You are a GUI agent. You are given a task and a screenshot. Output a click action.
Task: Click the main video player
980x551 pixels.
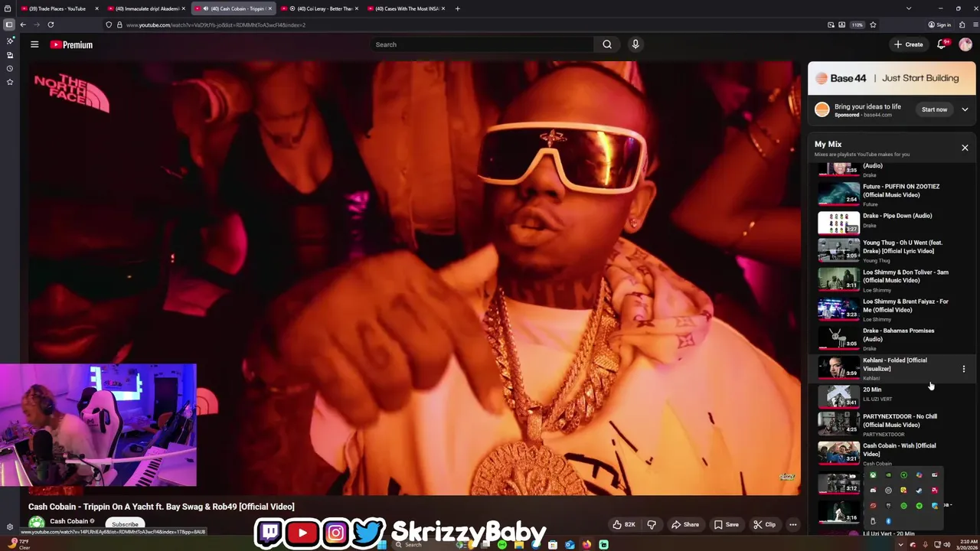(415, 278)
